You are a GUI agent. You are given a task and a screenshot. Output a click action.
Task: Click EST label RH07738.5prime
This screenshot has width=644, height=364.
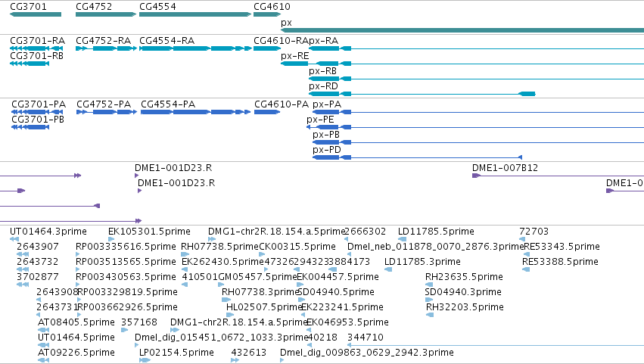[x=220, y=247]
